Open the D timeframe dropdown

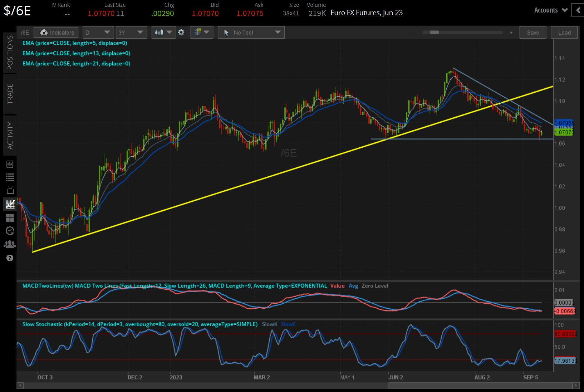pos(98,32)
